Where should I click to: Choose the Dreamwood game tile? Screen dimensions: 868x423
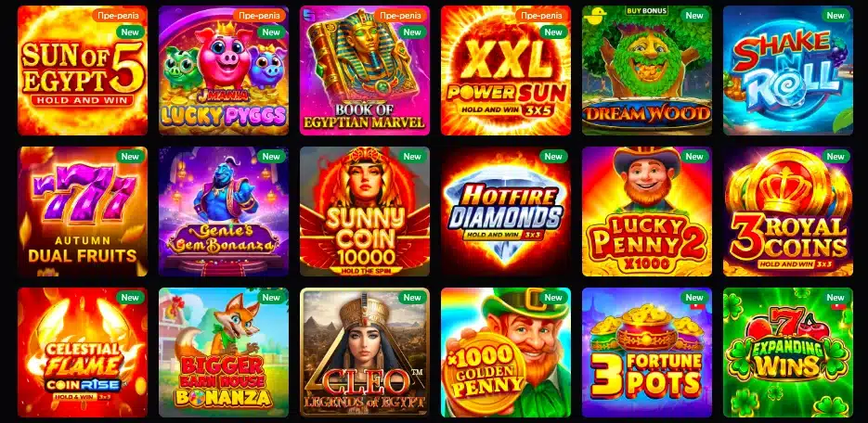pos(647,70)
